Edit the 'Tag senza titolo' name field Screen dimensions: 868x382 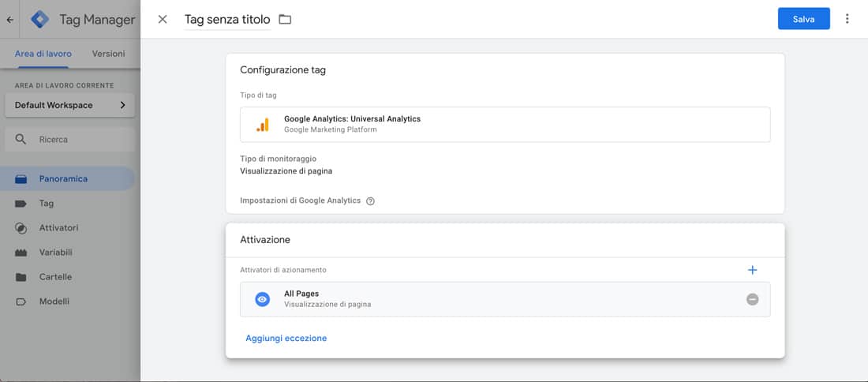[x=227, y=20]
